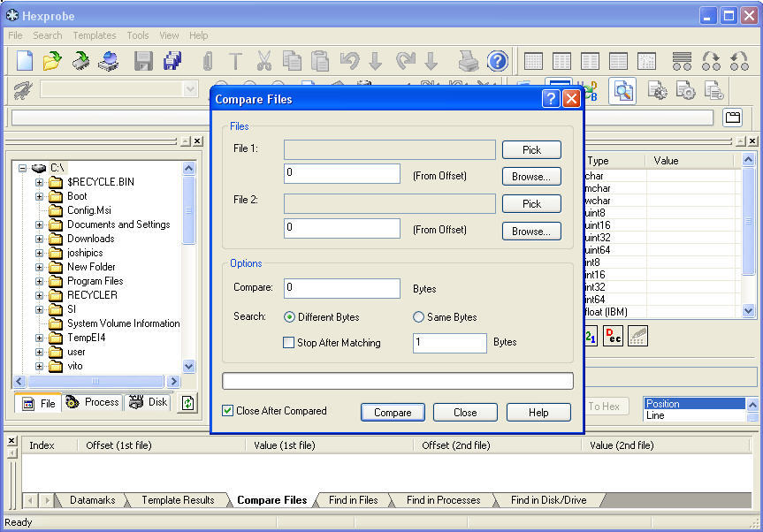Open help via the blue question mark icon

[x=498, y=61]
